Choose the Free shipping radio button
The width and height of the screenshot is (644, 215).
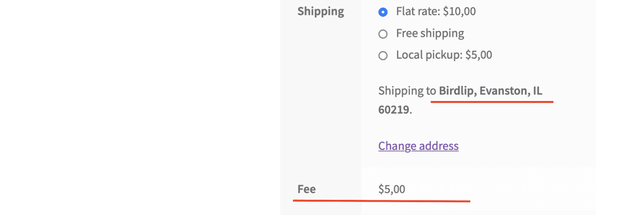(x=383, y=34)
